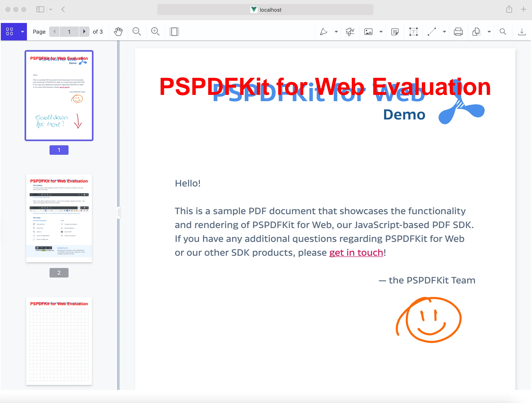The image size is (532, 403).
Task: Open Safari's share menu
Action: point(509,9)
